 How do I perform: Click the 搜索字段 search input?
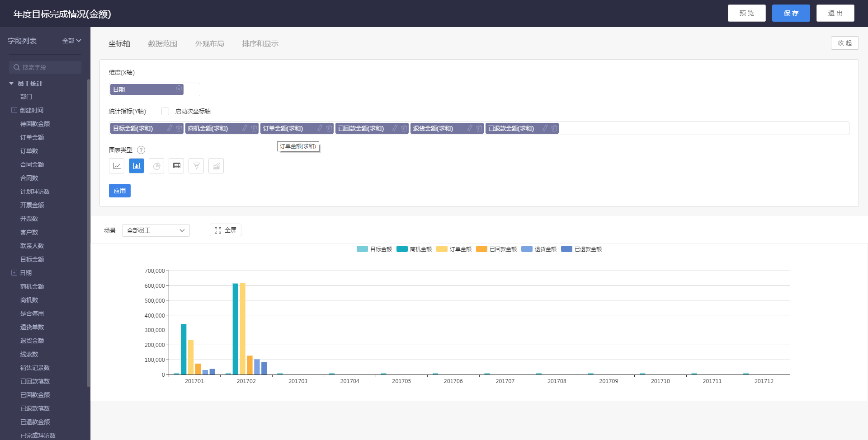45,67
